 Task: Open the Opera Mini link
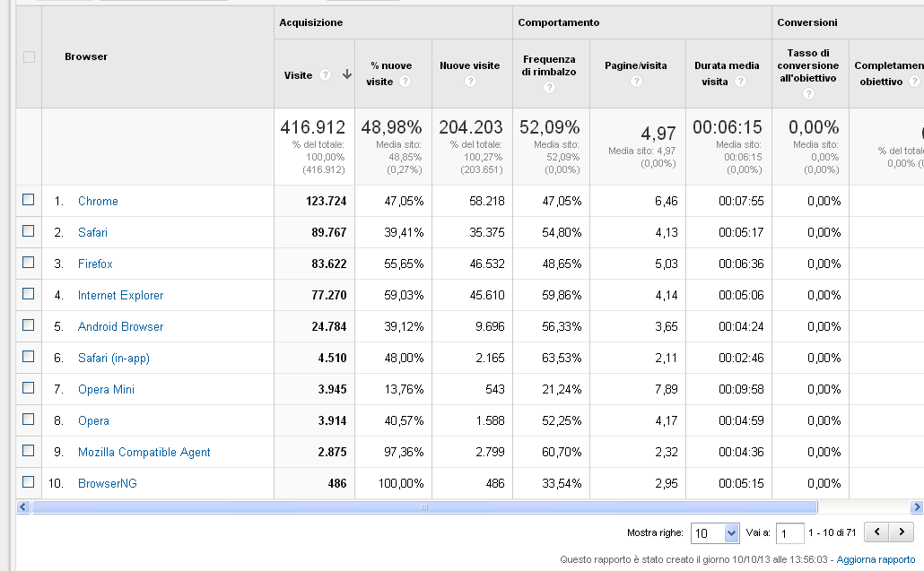click(x=106, y=389)
